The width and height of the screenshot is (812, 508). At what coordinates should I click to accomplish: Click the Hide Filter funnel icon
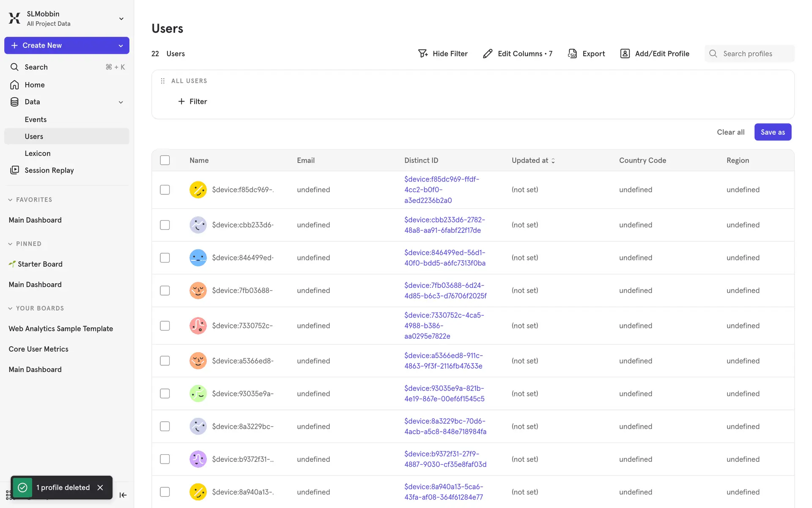[x=422, y=53]
